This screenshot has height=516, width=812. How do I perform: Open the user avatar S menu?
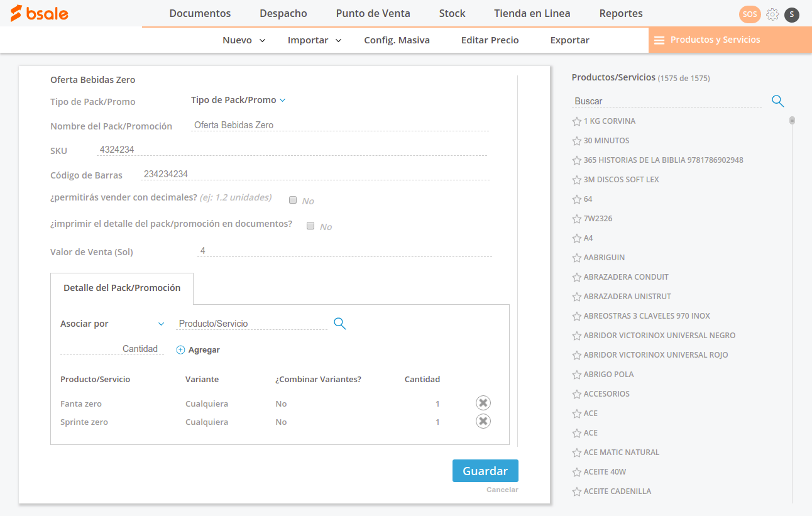792,14
